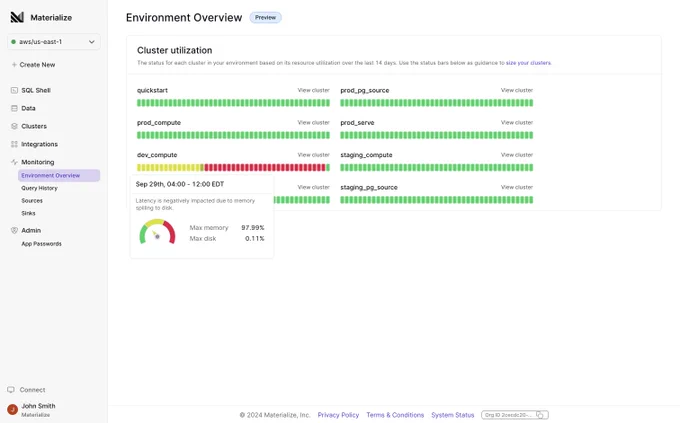Open the Sinks monitoring page
Screen dimensions: 680x423
click(x=28, y=213)
